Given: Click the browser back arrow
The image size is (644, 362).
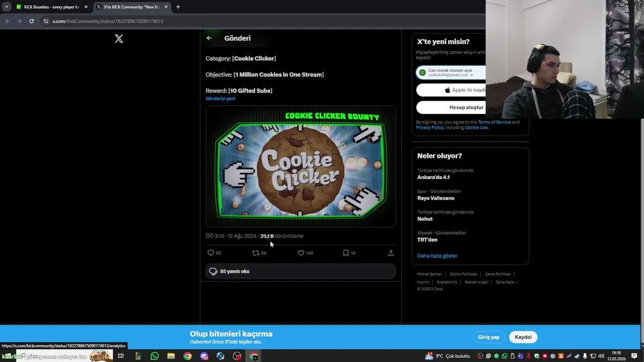Looking at the screenshot, I should (x=7, y=21).
